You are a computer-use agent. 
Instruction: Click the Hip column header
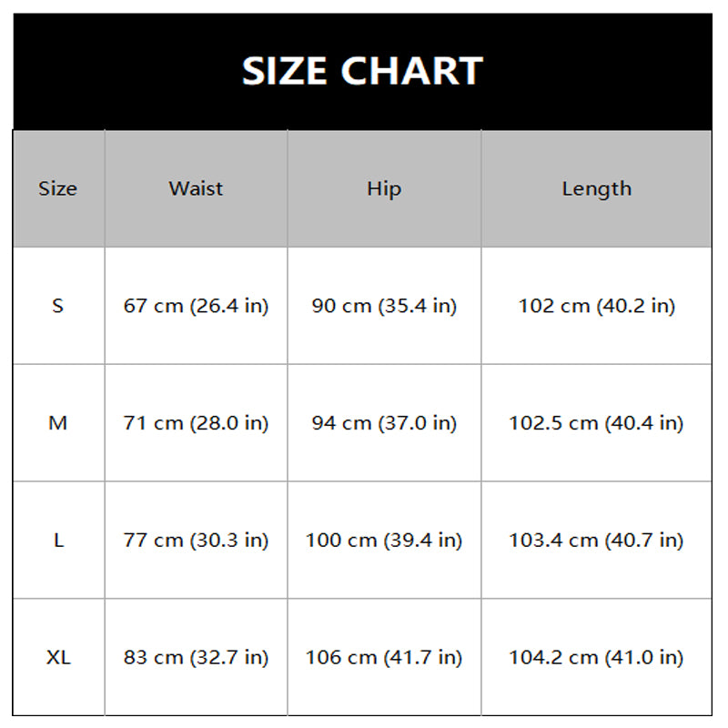click(384, 189)
